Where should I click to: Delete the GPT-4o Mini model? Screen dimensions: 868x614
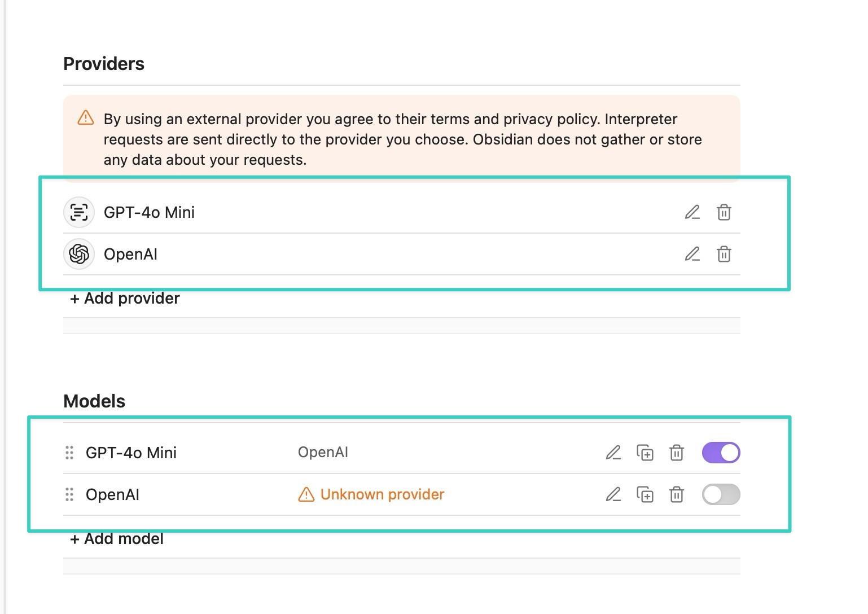coord(677,453)
